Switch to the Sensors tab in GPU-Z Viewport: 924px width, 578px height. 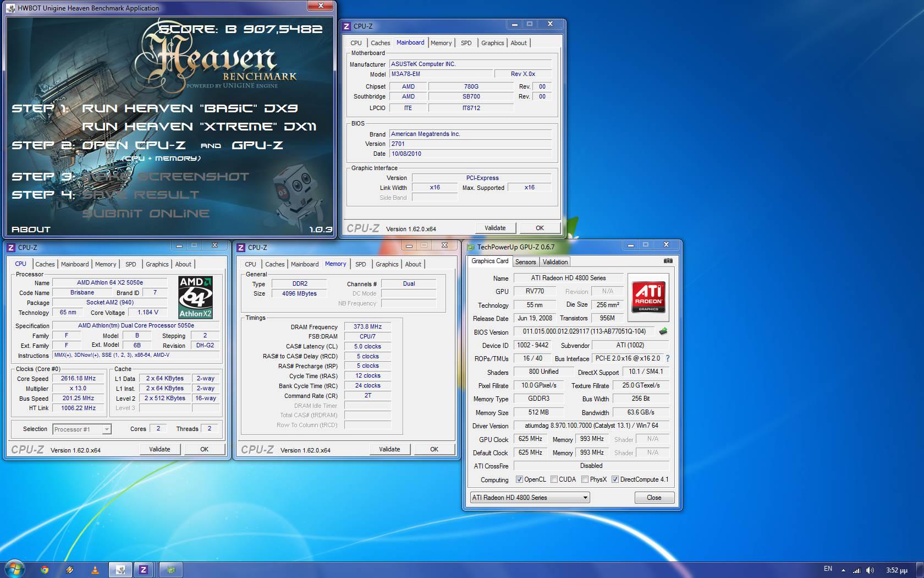pyautogui.click(x=525, y=262)
